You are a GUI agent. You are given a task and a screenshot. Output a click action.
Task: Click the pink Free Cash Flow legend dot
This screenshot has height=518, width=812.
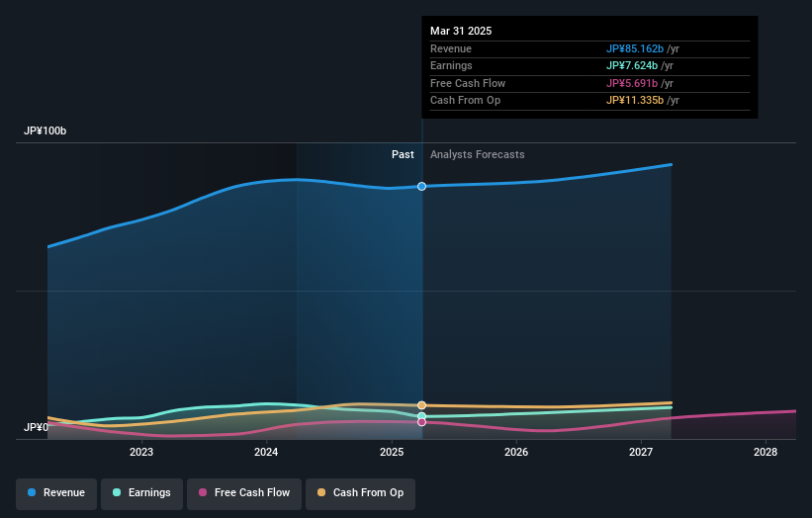pyautogui.click(x=203, y=492)
